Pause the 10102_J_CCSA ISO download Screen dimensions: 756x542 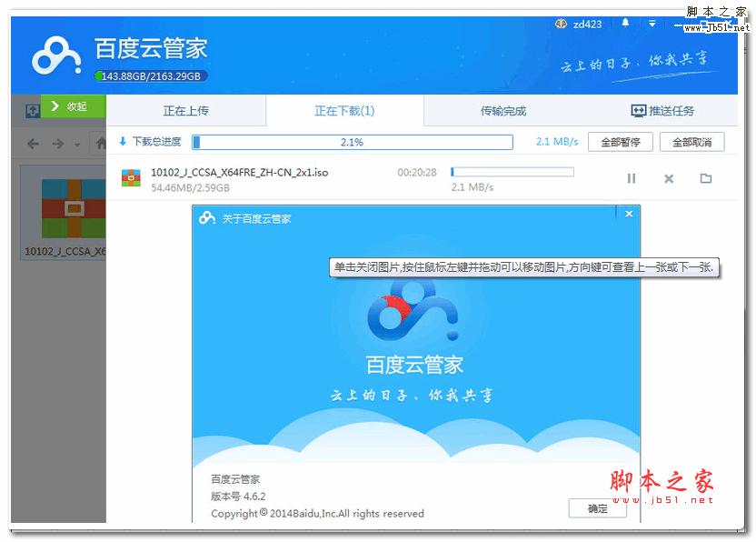click(632, 178)
